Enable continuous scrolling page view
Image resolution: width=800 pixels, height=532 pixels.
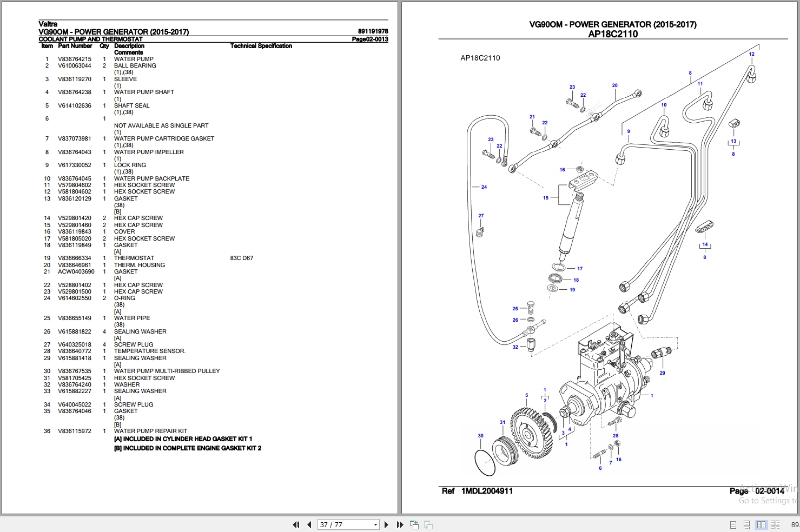pyautogui.click(x=746, y=524)
